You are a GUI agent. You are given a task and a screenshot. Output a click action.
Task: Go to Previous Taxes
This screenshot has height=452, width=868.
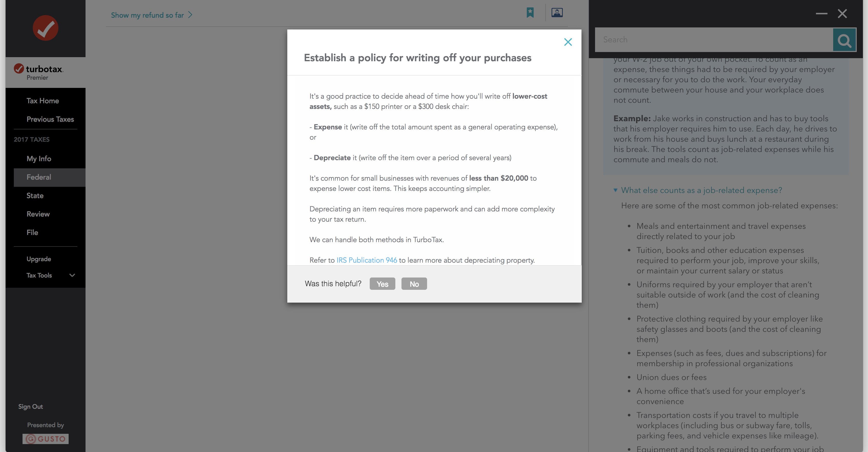[x=50, y=119]
